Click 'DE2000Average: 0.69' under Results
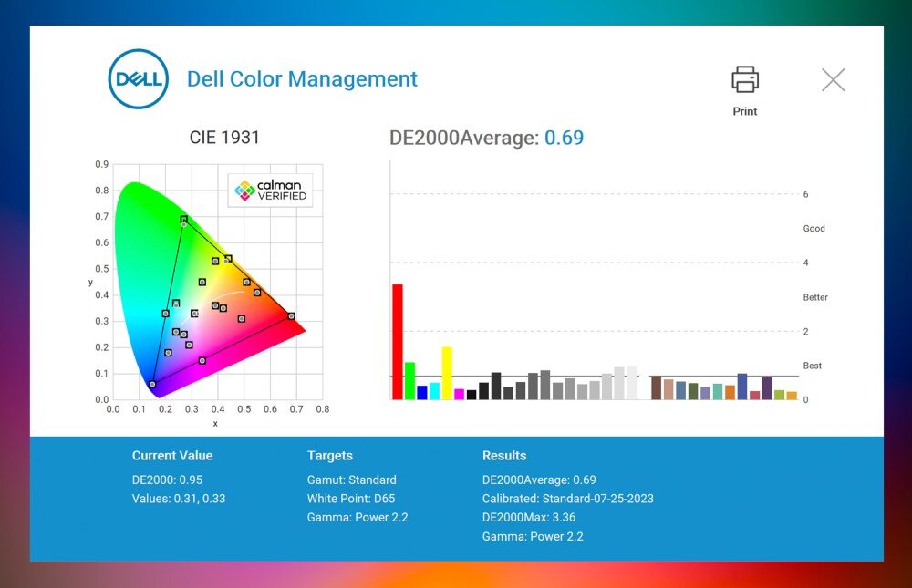The width and height of the screenshot is (912, 588). 539,480
